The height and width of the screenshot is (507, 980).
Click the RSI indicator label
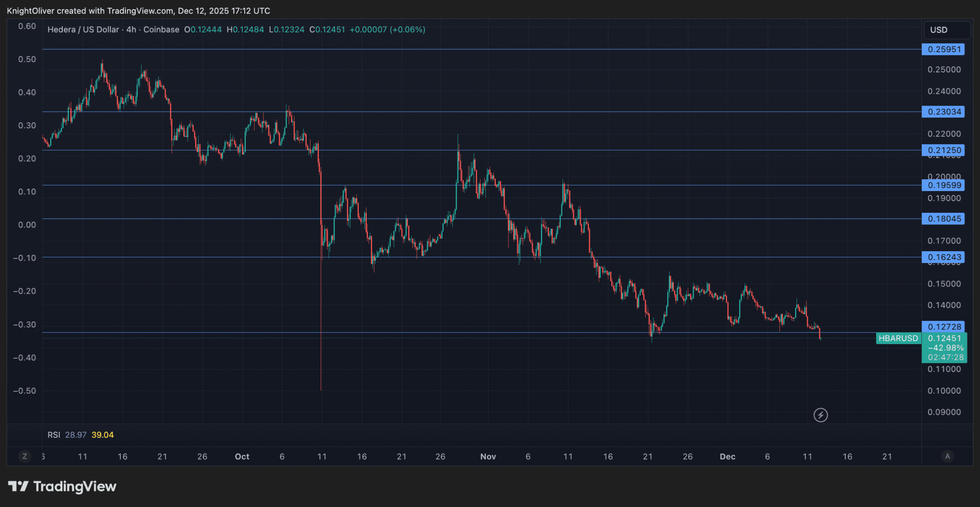(54, 435)
